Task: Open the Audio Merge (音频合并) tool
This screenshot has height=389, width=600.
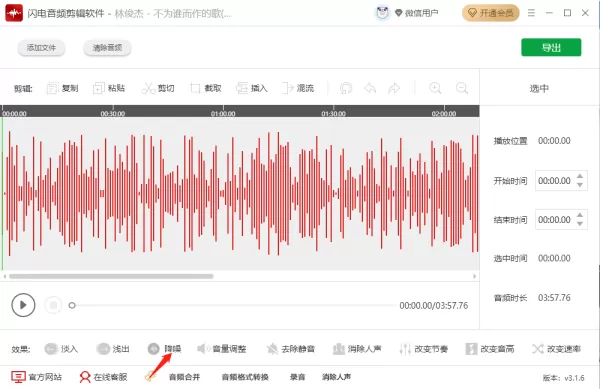Action: point(184,377)
